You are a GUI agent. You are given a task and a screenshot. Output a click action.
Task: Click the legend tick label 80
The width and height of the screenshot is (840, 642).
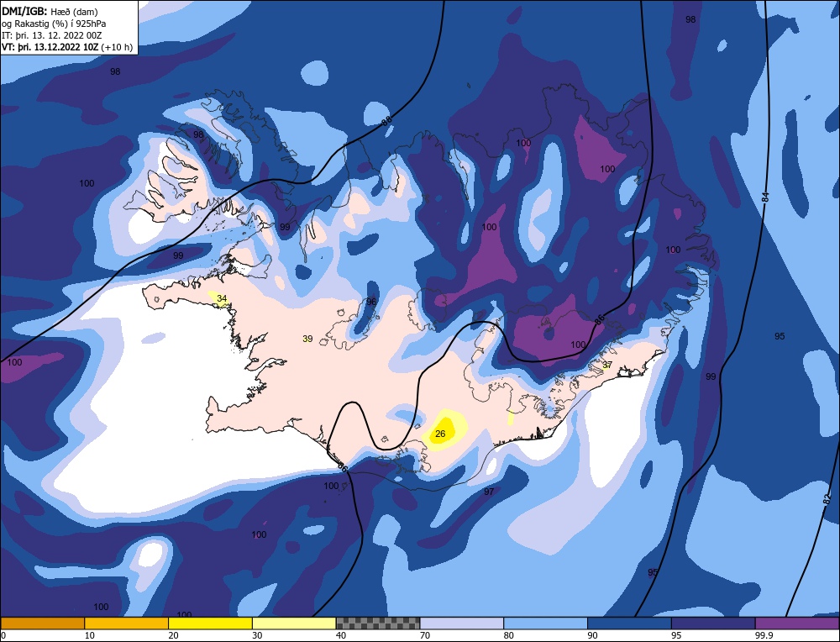click(509, 635)
